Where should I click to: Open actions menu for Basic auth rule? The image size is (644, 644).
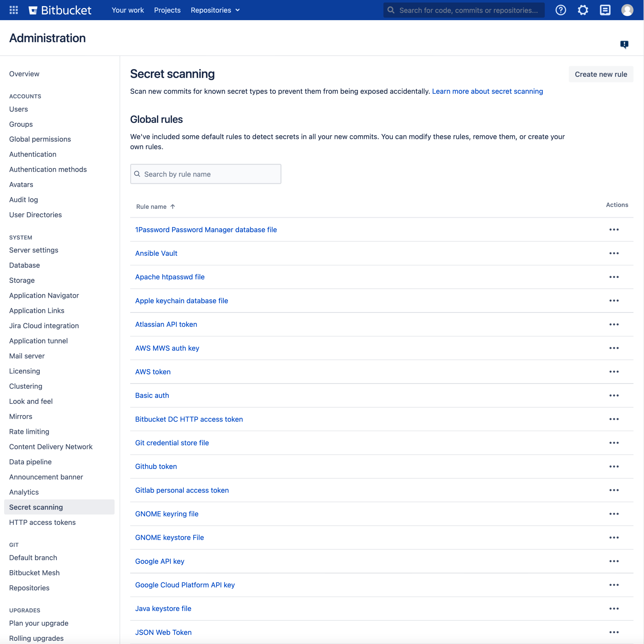[x=614, y=395]
